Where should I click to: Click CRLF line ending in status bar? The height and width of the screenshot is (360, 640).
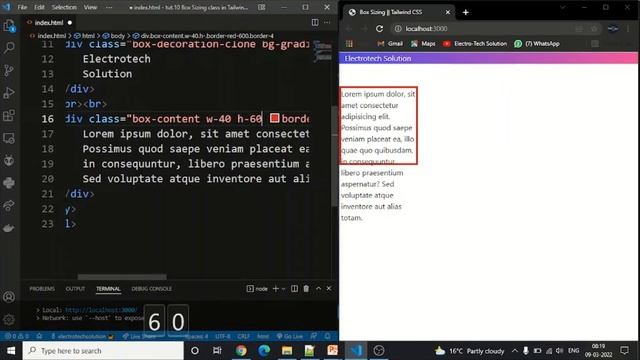pos(243,336)
